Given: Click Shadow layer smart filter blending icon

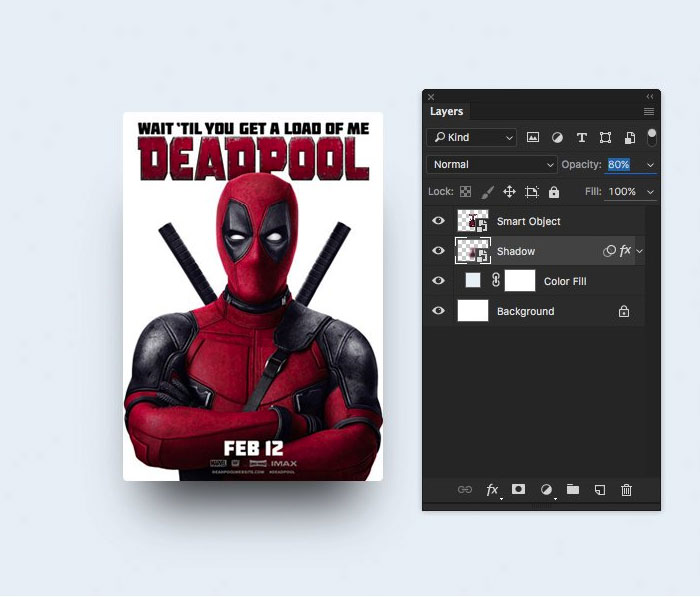Looking at the screenshot, I should click(609, 251).
